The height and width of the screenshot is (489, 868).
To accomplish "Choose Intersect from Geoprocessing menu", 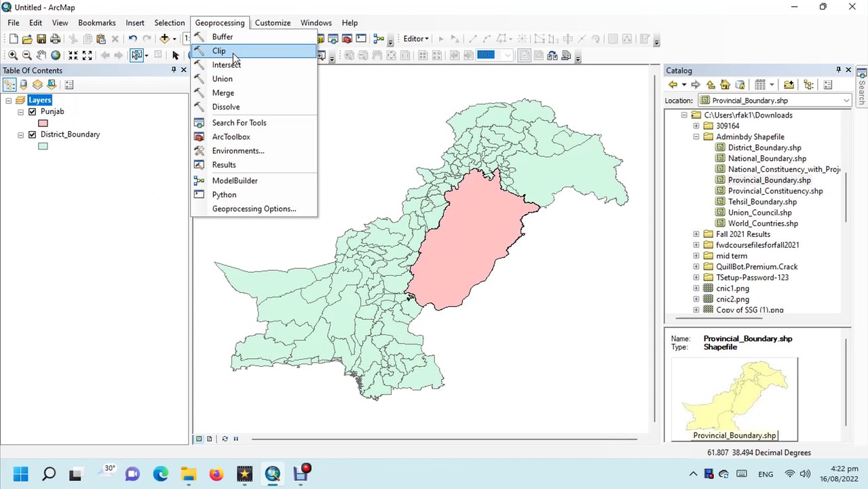I will tap(254, 65).
